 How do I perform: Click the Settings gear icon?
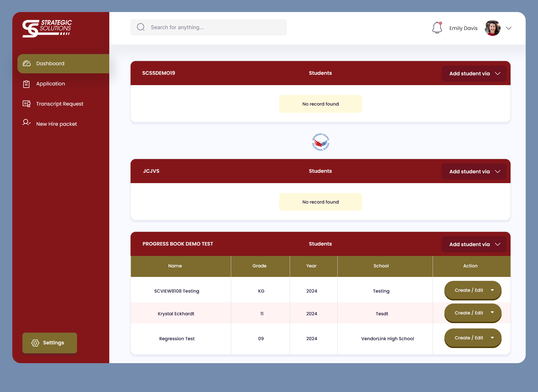[x=35, y=343]
